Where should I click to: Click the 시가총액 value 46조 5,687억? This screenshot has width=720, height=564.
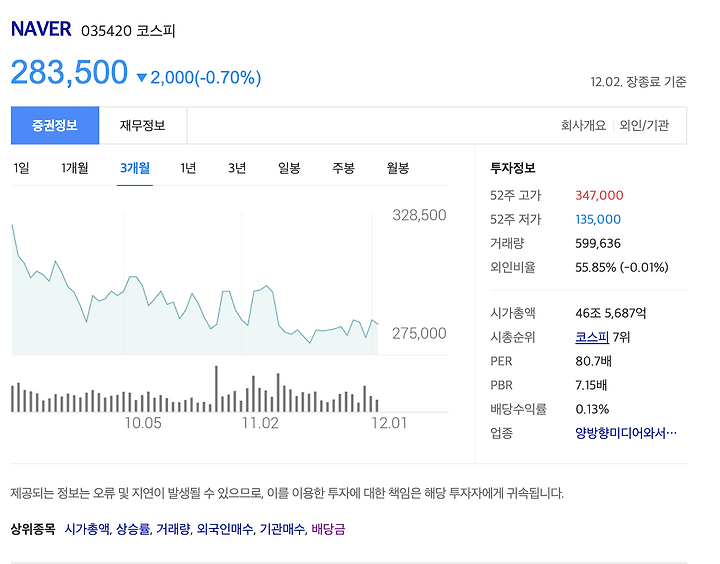(x=611, y=313)
